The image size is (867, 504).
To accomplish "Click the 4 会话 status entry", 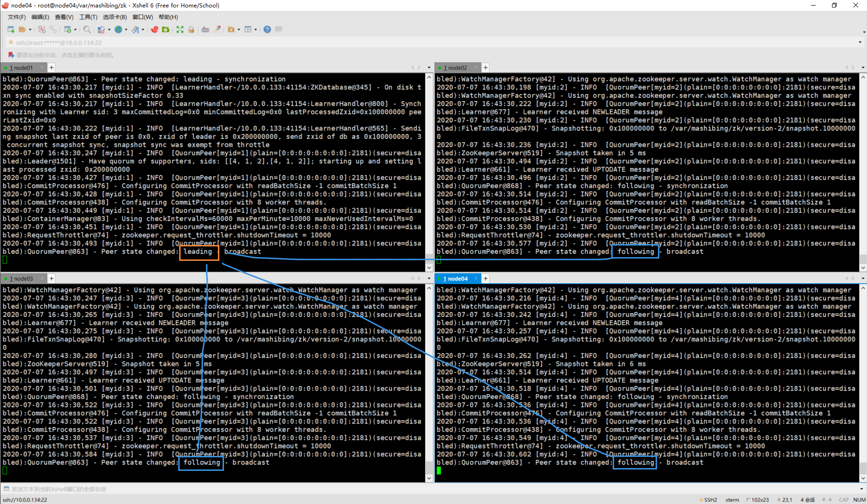I will pyautogui.click(x=808, y=500).
